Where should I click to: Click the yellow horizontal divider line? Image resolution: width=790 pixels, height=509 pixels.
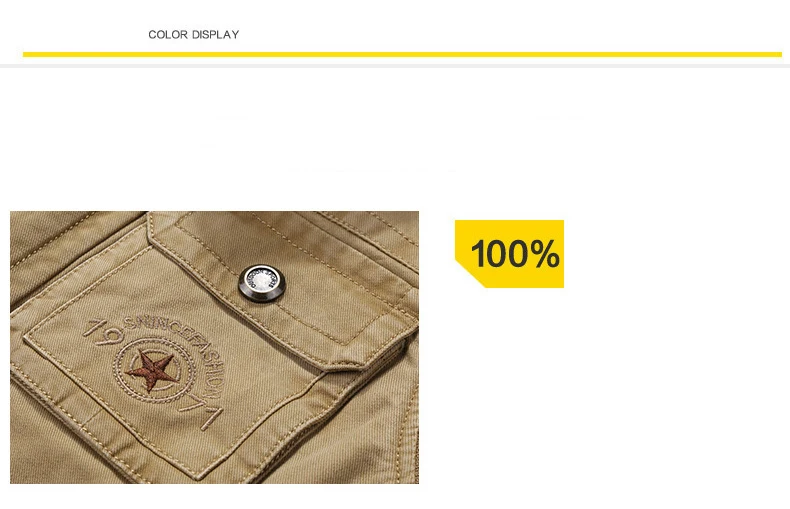click(402, 54)
